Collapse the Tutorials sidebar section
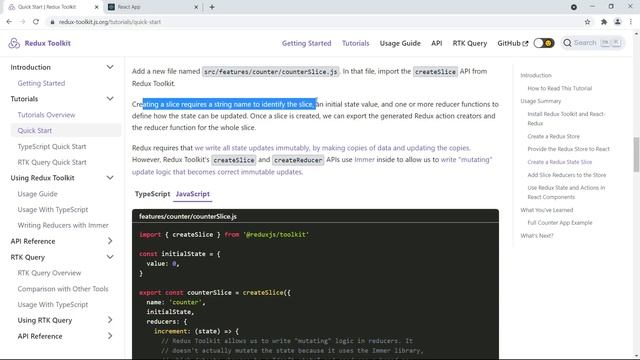Viewport: 640px width, 360px height. 110,99
